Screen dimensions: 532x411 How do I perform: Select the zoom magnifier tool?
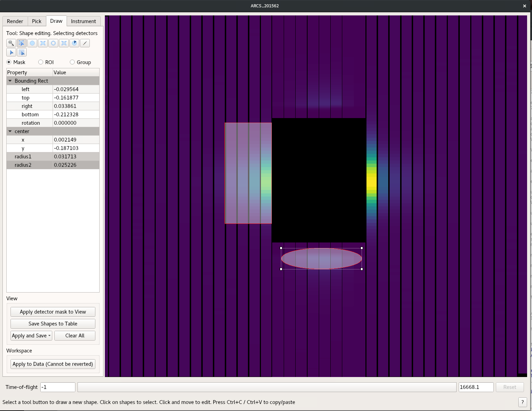coord(11,43)
